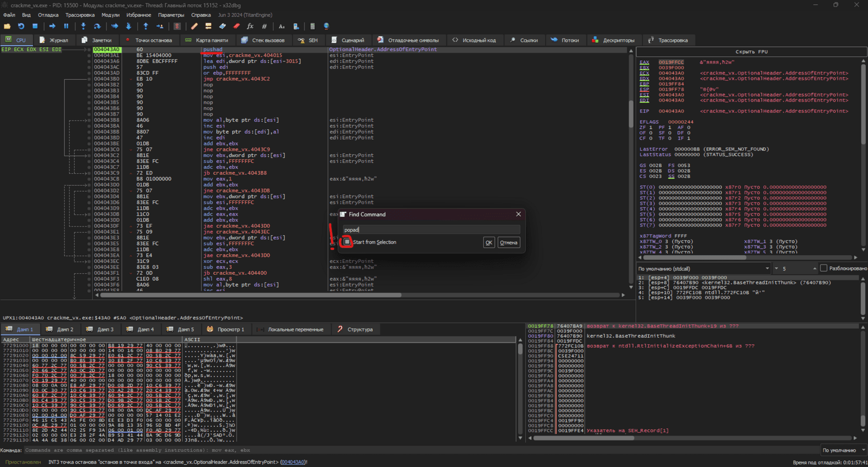Click the comments toolbar icon
This screenshot has width=868, height=467.
tap(208, 26)
